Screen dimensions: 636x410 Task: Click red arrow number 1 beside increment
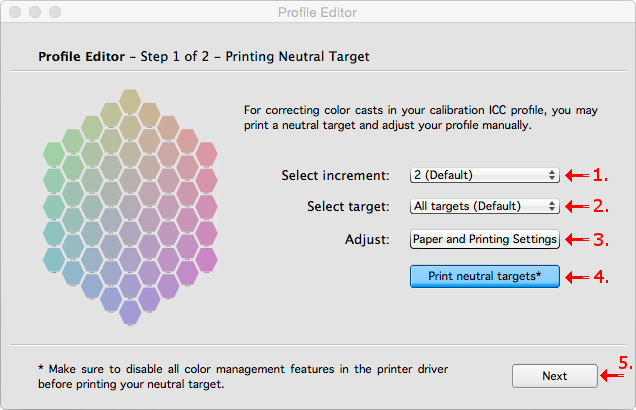[x=578, y=175]
